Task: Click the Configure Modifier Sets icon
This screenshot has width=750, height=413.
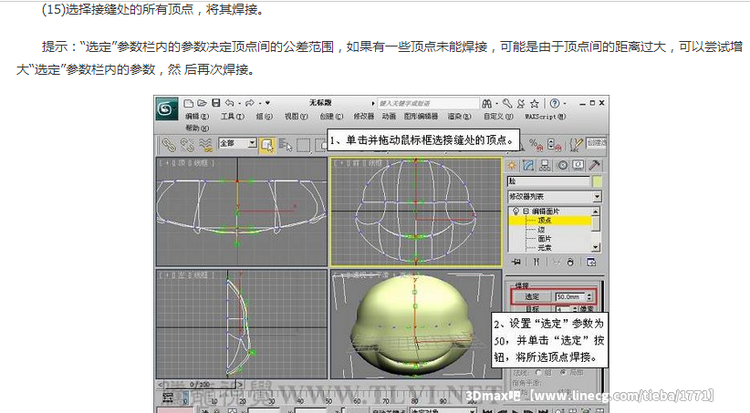Action: coord(591,262)
